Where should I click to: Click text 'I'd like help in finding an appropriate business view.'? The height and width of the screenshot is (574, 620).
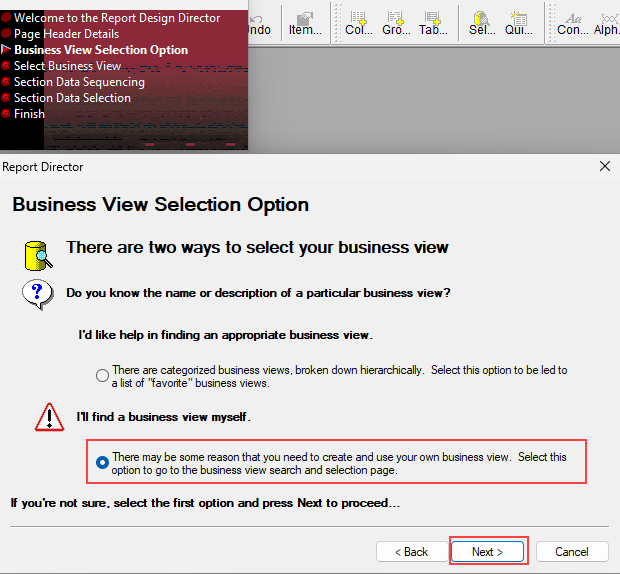(x=225, y=335)
